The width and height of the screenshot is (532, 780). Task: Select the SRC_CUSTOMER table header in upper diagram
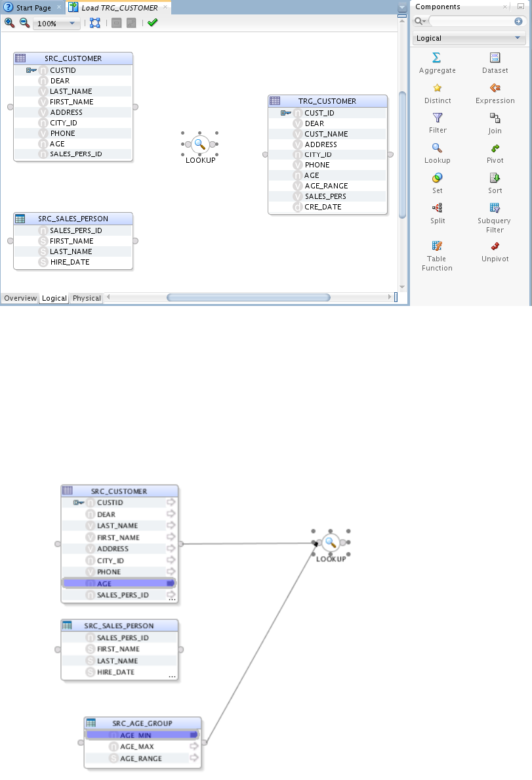(73, 58)
